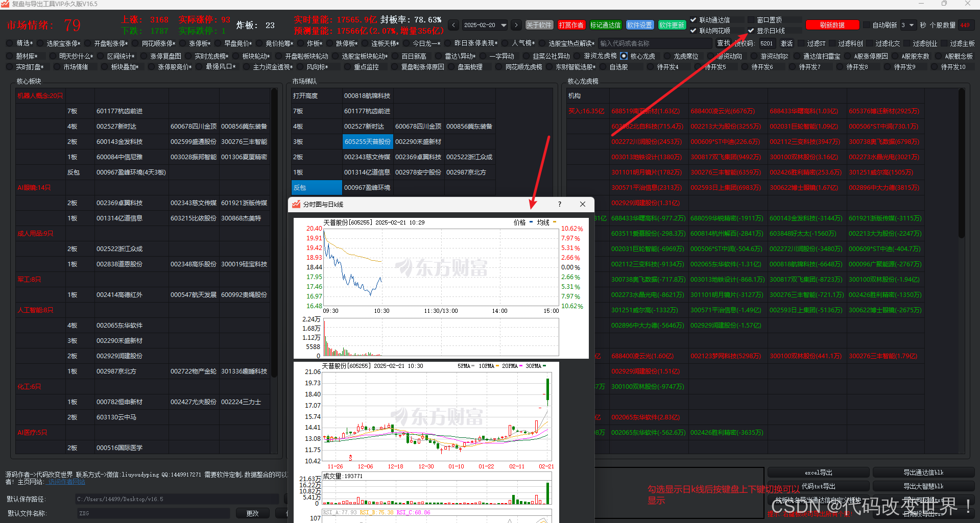Click 查找 search button
Viewport: 980px width, 523px height.
click(724, 43)
